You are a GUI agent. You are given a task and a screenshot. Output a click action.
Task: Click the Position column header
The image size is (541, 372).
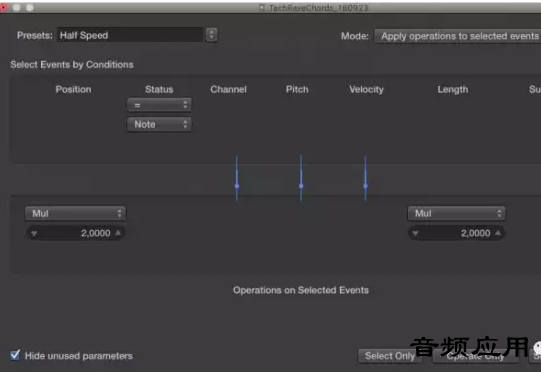(73, 89)
